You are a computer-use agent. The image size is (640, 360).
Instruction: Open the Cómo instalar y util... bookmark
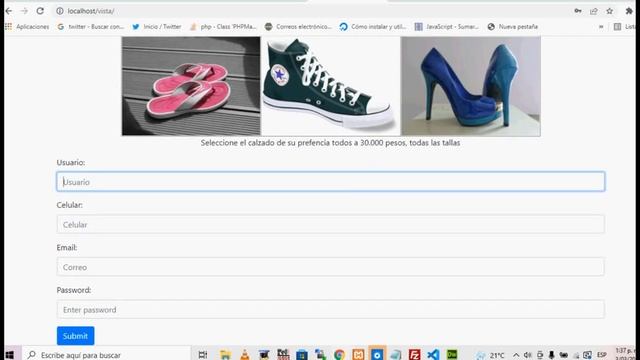point(373,27)
